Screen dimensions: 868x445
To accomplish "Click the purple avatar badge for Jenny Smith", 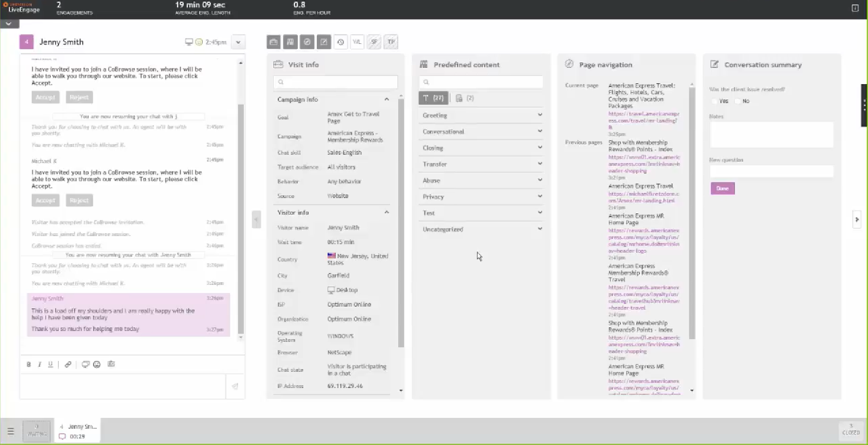I will tap(26, 42).
